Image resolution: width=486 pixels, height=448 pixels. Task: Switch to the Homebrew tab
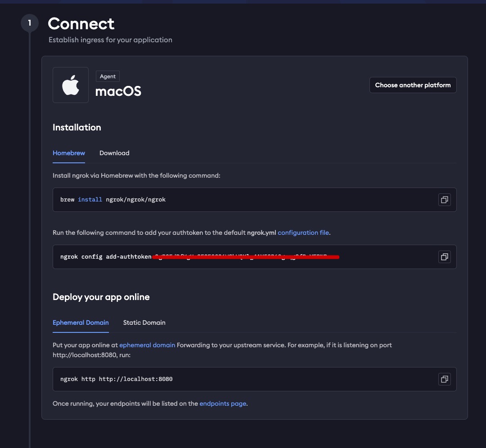[x=69, y=153]
